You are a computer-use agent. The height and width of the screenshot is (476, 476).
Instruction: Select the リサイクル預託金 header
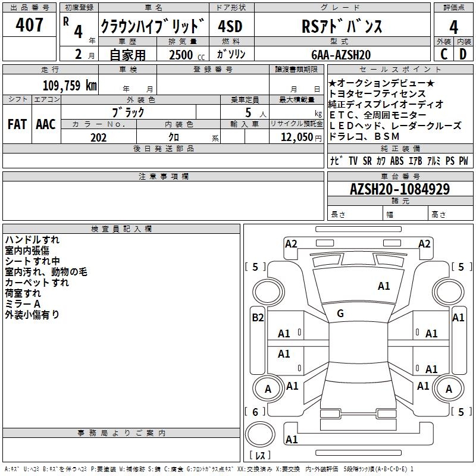[x=296, y=124]
